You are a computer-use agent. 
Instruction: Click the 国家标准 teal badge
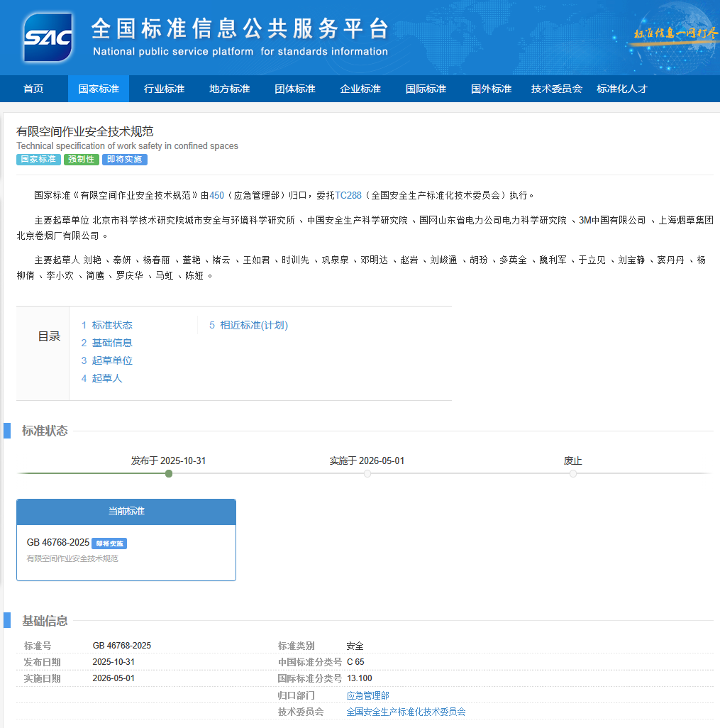[x=38, y=160]
